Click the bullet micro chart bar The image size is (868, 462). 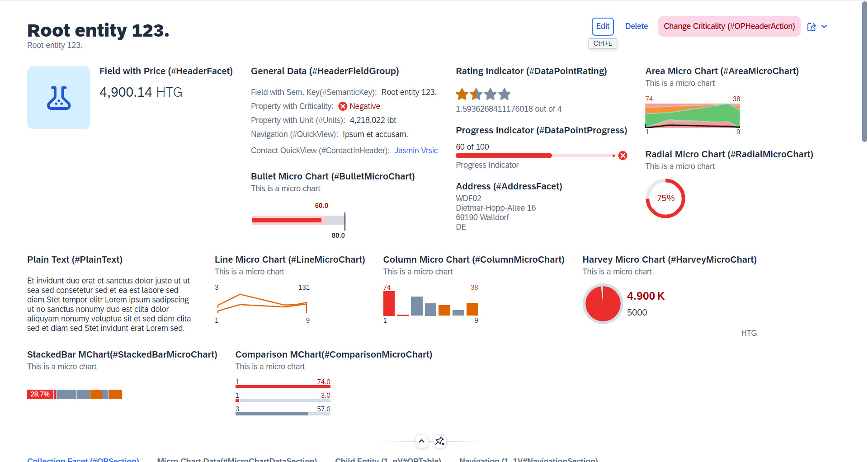[x=298, y=220]
